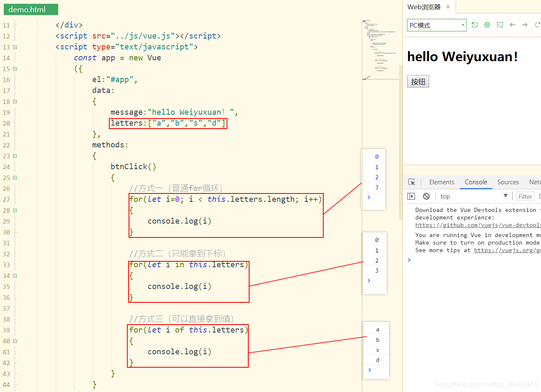Click the editor vertical scrollbar
The width and height of the screenshot is (541, 392).
[401, 142]
